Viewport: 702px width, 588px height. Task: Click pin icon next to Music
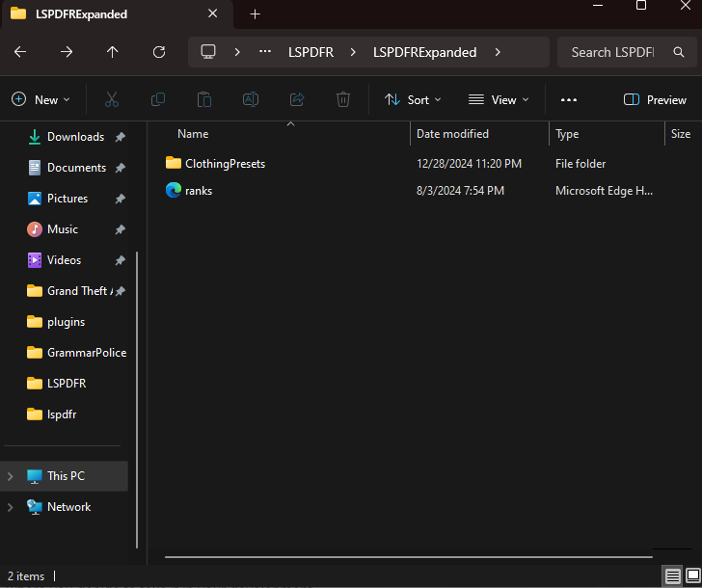(x=120, y=229)
